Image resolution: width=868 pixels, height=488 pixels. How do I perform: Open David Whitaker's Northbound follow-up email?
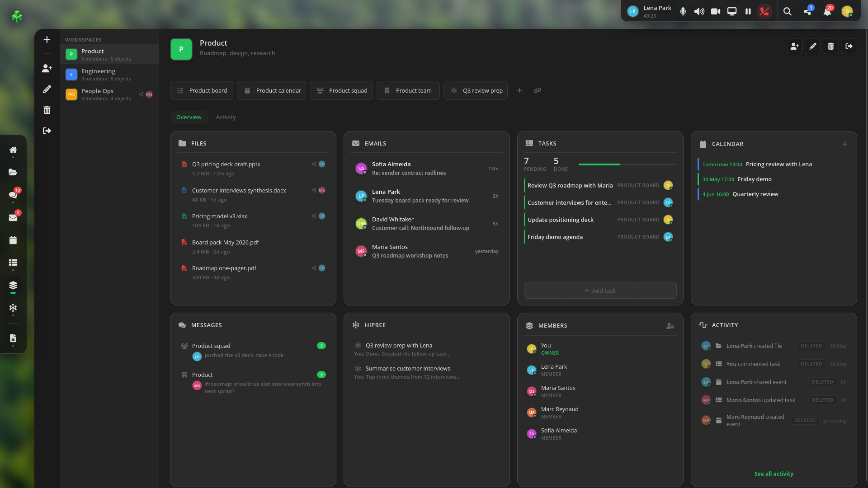[427, 224]
